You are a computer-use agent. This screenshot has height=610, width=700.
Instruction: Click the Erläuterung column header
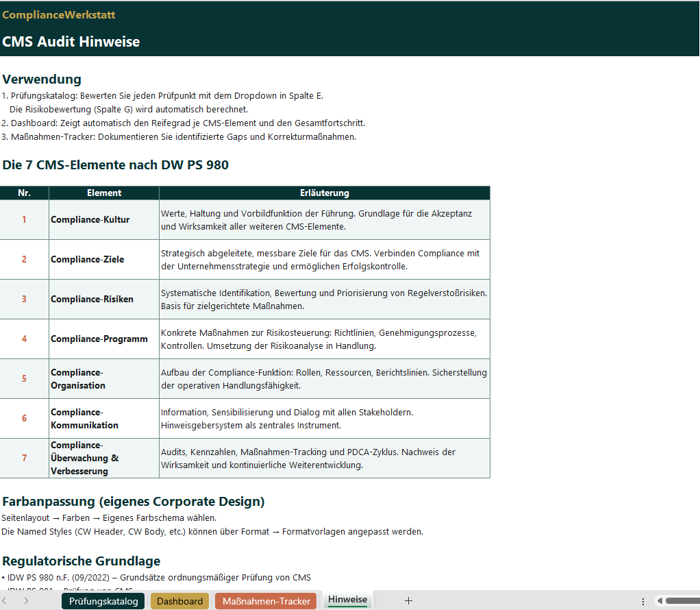(324, 193)
